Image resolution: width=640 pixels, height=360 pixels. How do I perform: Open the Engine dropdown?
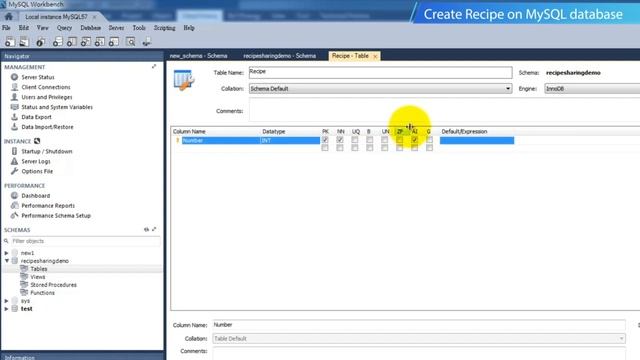click(592, 89)
